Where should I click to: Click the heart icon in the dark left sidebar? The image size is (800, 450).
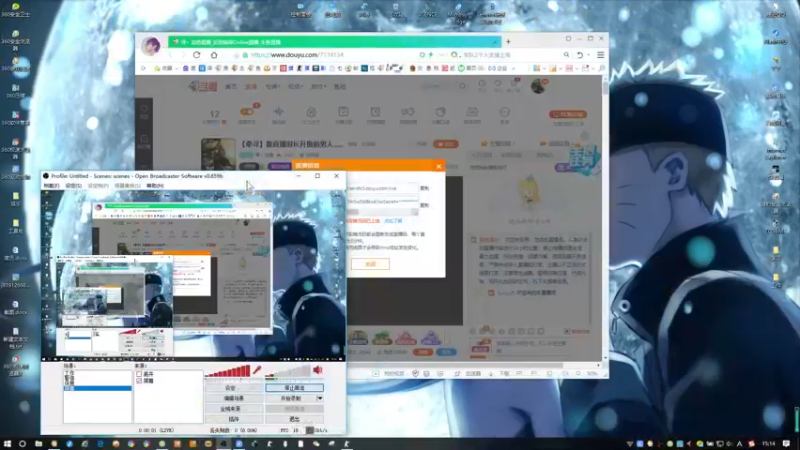144,111
